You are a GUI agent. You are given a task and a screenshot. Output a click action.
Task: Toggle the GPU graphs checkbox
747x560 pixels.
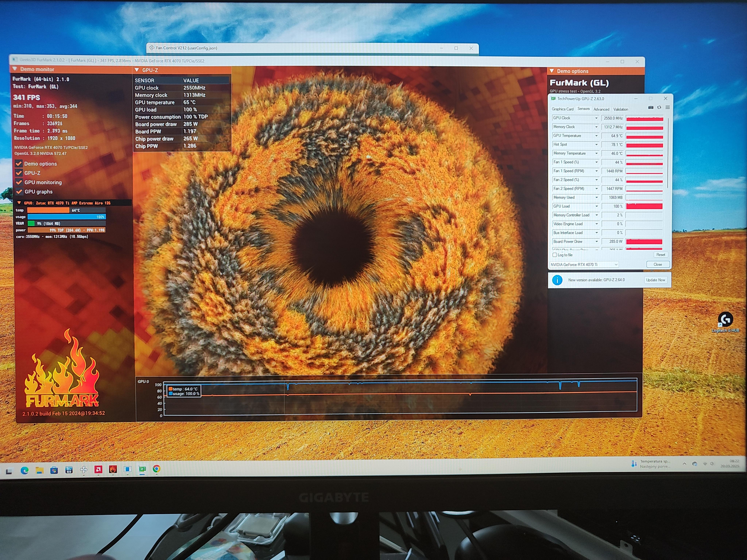(x=19, y=191)
